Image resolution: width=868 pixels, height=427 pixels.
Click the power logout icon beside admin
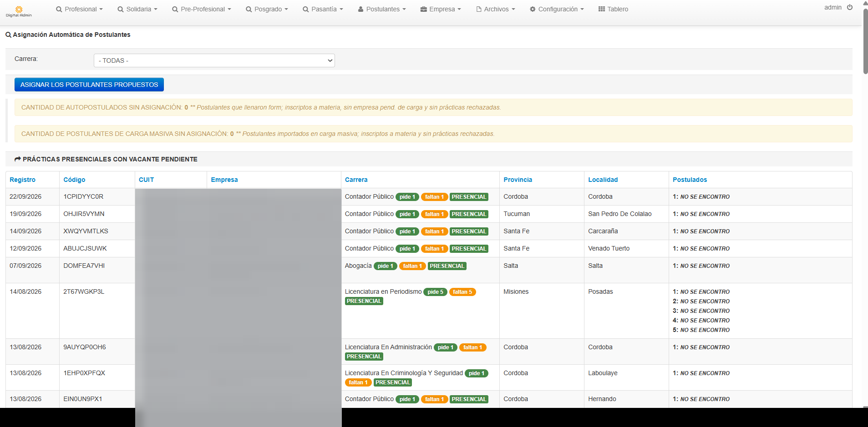coord(850,7)
